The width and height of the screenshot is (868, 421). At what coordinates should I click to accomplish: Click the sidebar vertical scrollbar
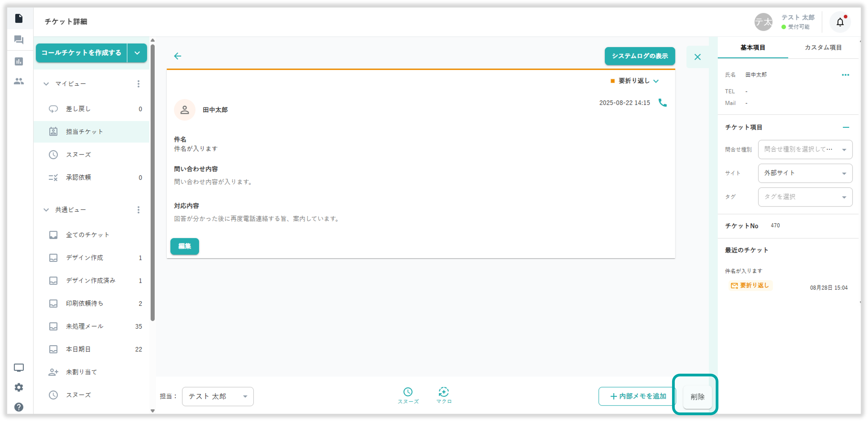(x=153, y=182)
